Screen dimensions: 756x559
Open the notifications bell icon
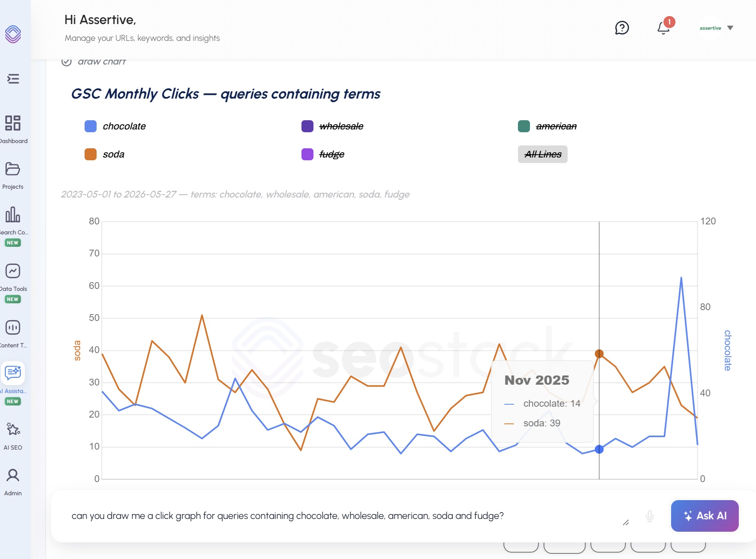663,28
